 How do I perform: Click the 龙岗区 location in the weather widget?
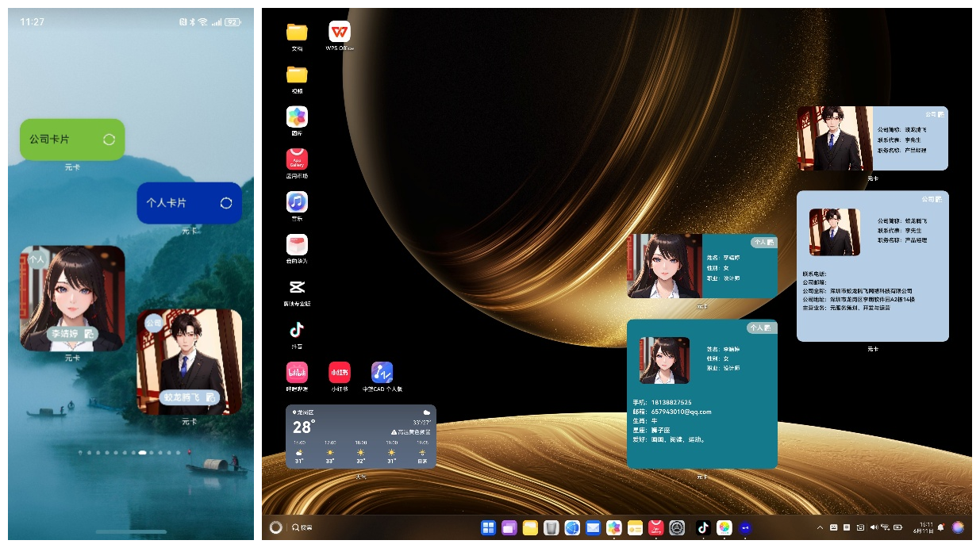coord(304,412)
